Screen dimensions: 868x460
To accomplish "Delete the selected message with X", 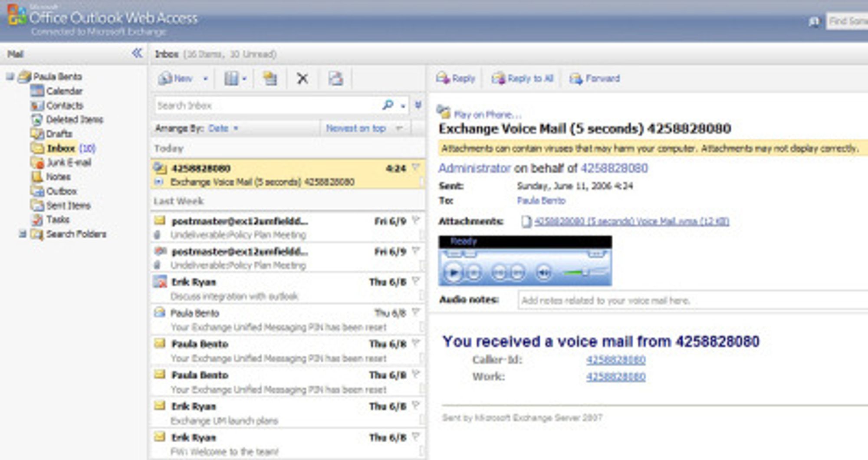I will point(302,79).
